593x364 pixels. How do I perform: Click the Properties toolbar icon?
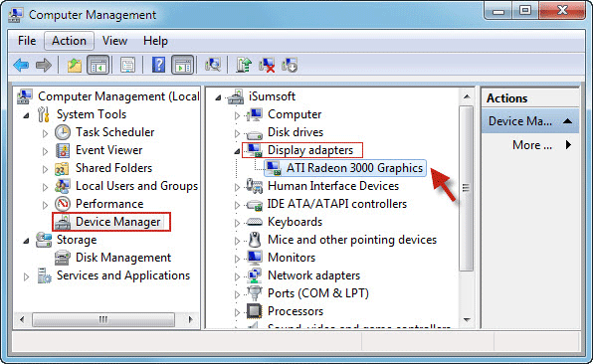(x=127, y=65)
